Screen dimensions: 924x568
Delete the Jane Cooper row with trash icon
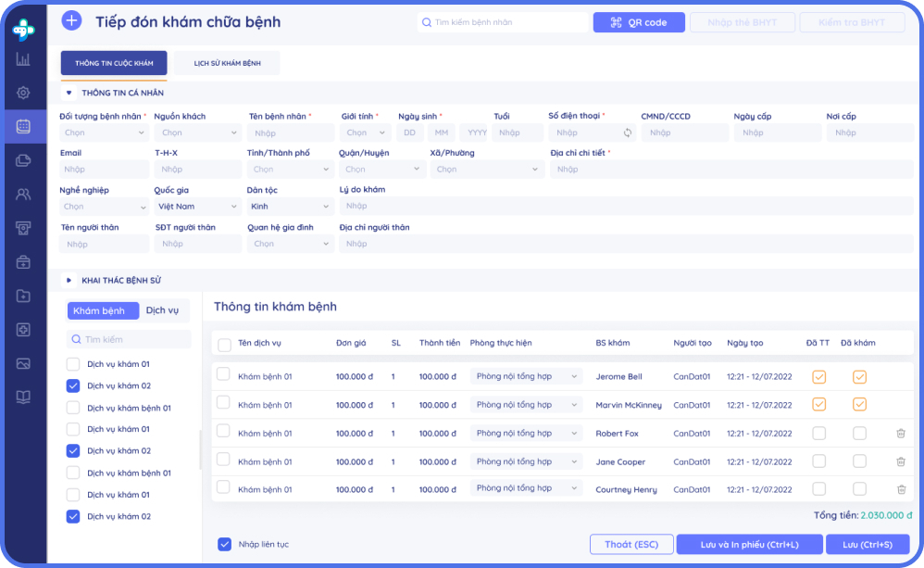pyautogui.click(x=901, y=461)
